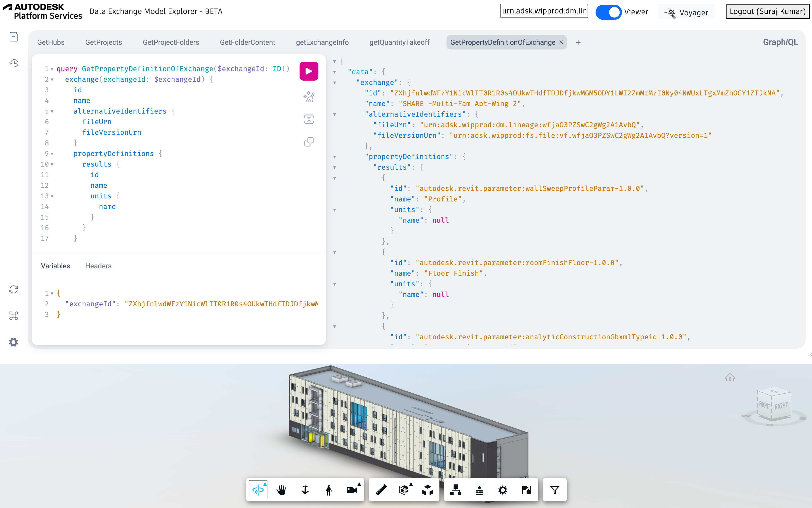Collapse results fold arrow on line 10
812x508 pixels.
tap(52, 164)
